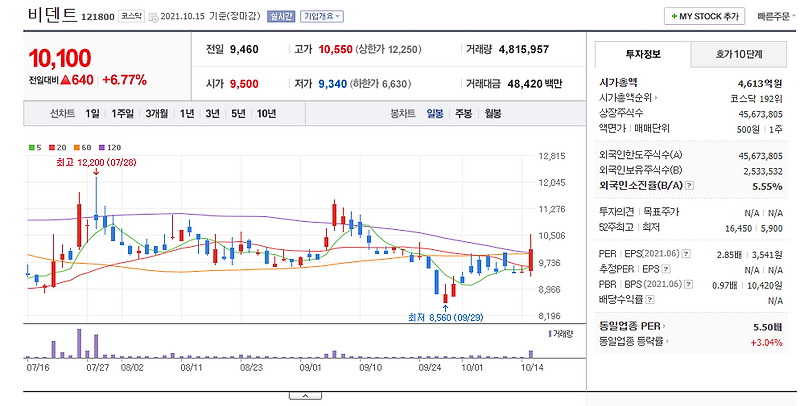This screenshot has width=800, height=406.
Task: Switch to the 호가10단계 tab
Action: point(739,55)
